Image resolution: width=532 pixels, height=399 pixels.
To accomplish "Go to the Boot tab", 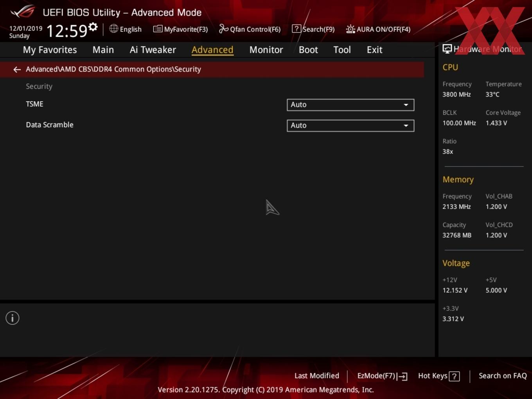I will click(308, 50).
